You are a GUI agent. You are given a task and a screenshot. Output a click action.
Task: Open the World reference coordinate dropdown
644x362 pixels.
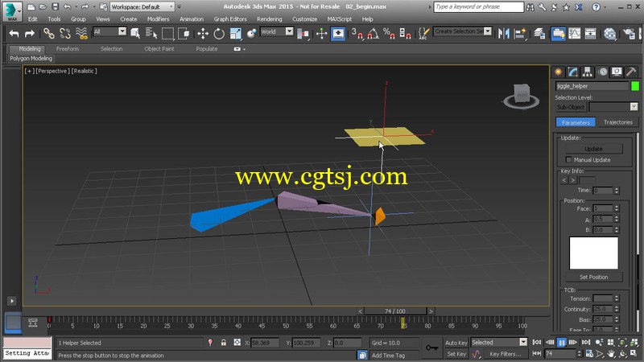[x=276, y=31]
